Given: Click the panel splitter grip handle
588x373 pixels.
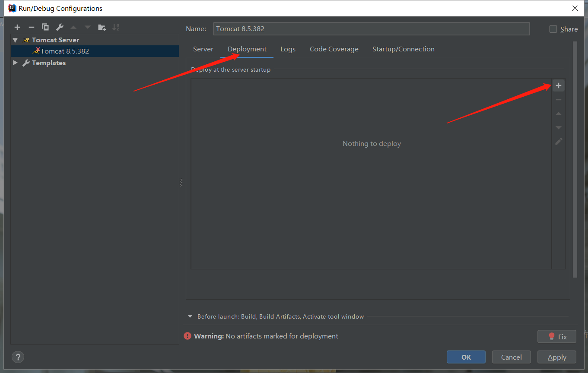Looking at the screenshot, I should click(181, 183).
